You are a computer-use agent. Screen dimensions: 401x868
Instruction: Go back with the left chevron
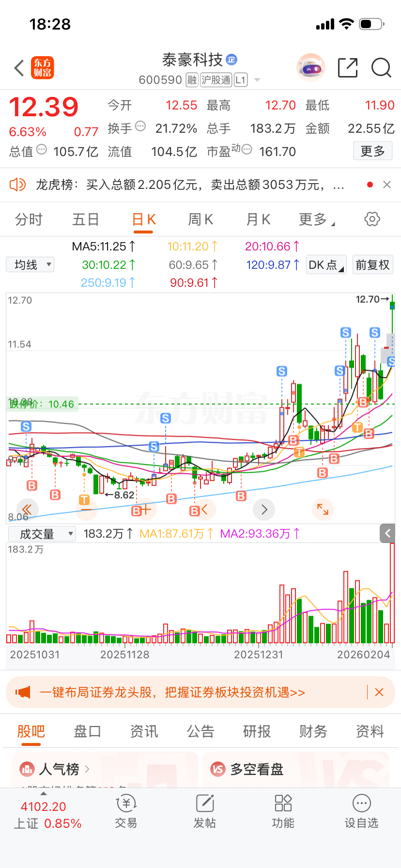19,68
